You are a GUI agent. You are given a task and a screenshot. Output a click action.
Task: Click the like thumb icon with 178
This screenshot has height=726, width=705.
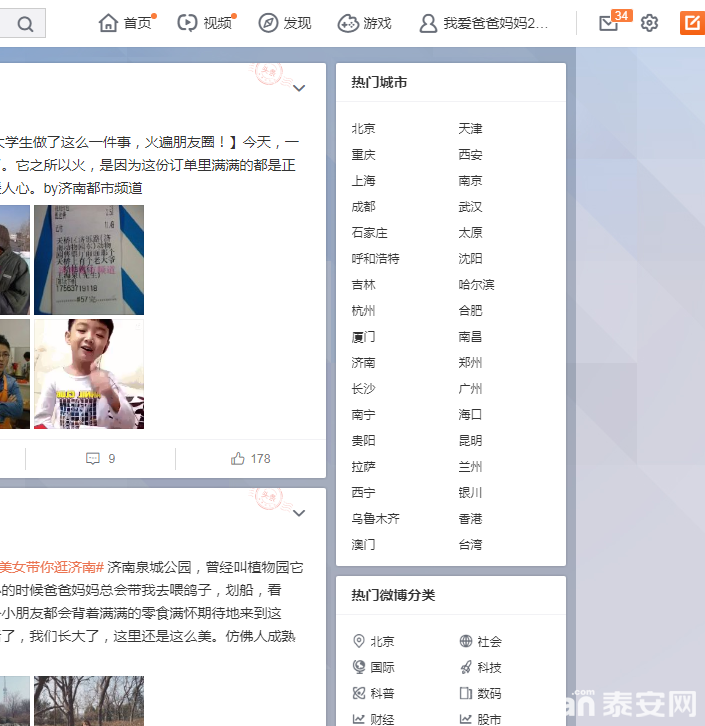coord(237,458)
